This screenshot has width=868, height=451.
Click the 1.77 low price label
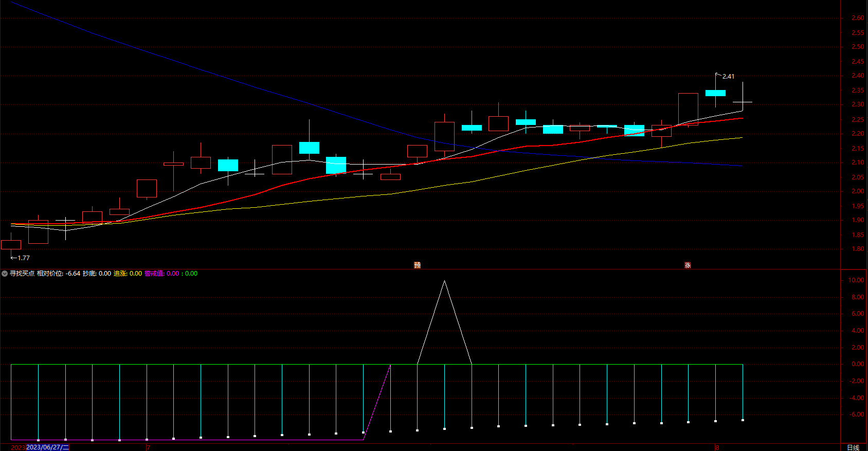click(x=24, y=258)
